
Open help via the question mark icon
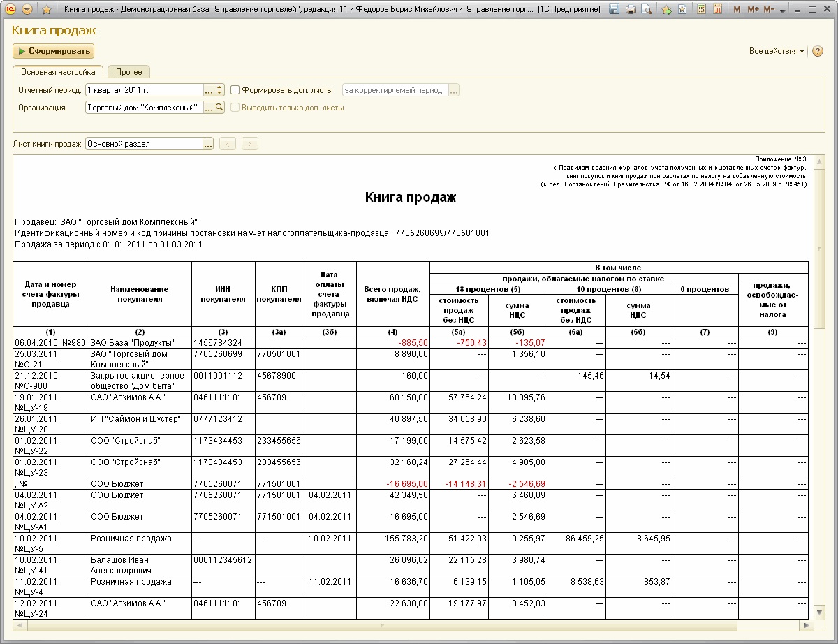point(817,51)
